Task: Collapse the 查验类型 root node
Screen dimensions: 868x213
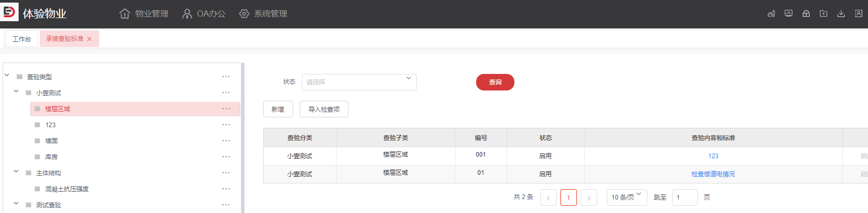Action: click(x=7, y=76)
